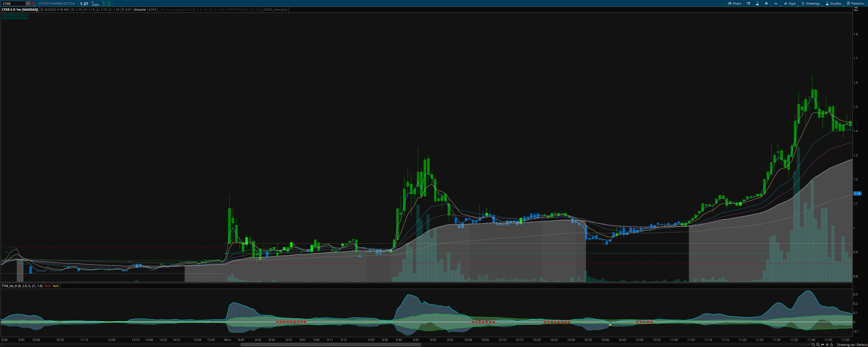This screenshot has height=347, width=868.
Task: Click the zoom in magnifier icon
Action: [818, 345]
